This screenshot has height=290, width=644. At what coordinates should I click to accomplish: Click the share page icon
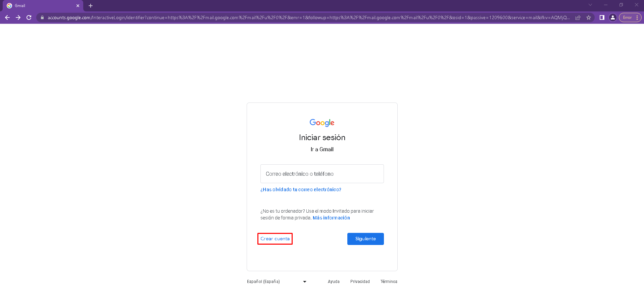pos(578,17)
